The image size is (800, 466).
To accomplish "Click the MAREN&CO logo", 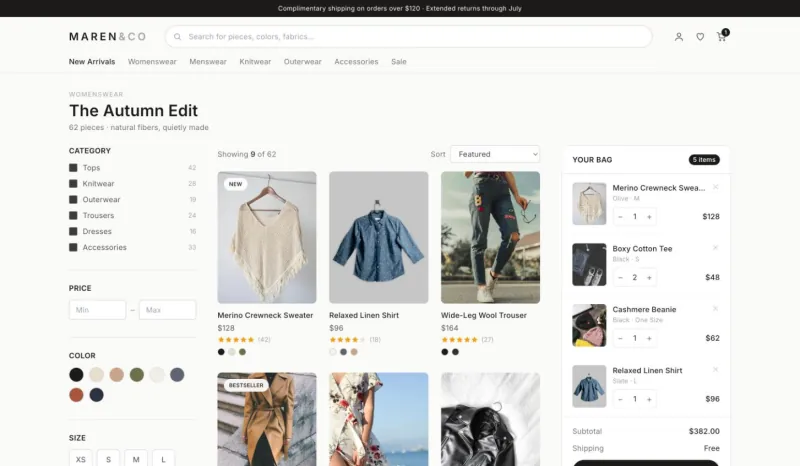I will [107, 37].
